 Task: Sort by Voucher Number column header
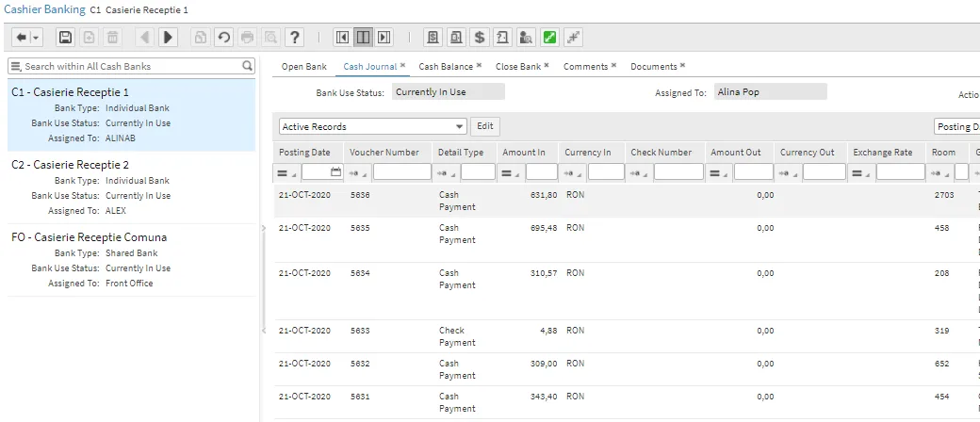pos(384,153)
